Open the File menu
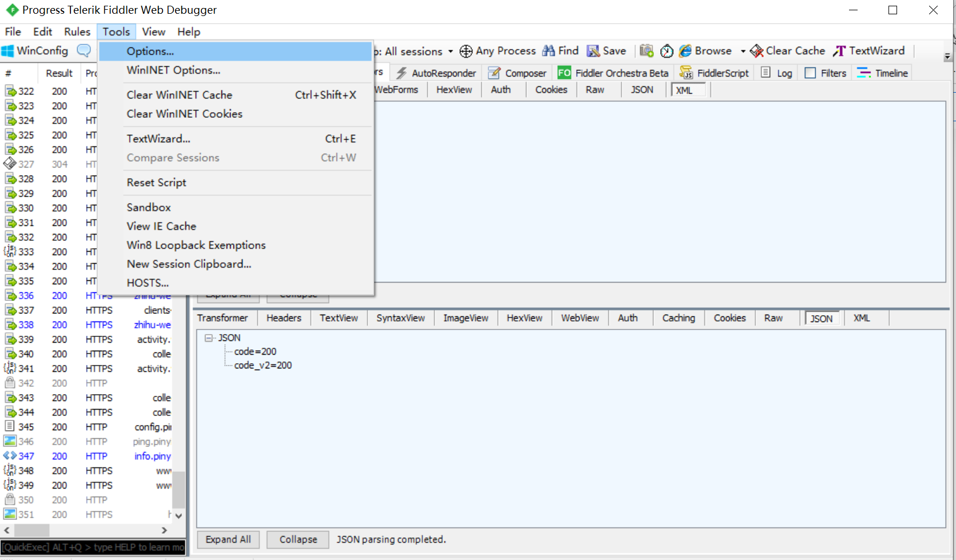The height and width of the screenshot is (560, 956). (13, 32)
